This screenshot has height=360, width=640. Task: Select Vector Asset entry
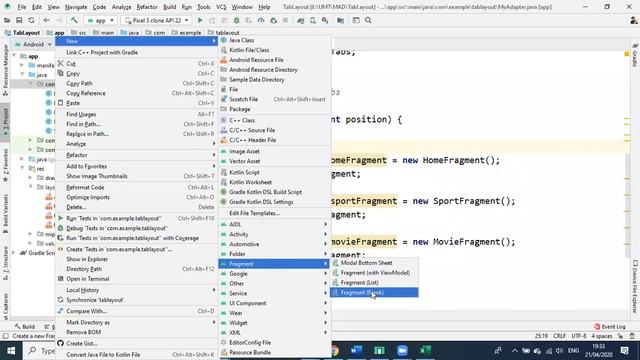(x=275, y=161)
